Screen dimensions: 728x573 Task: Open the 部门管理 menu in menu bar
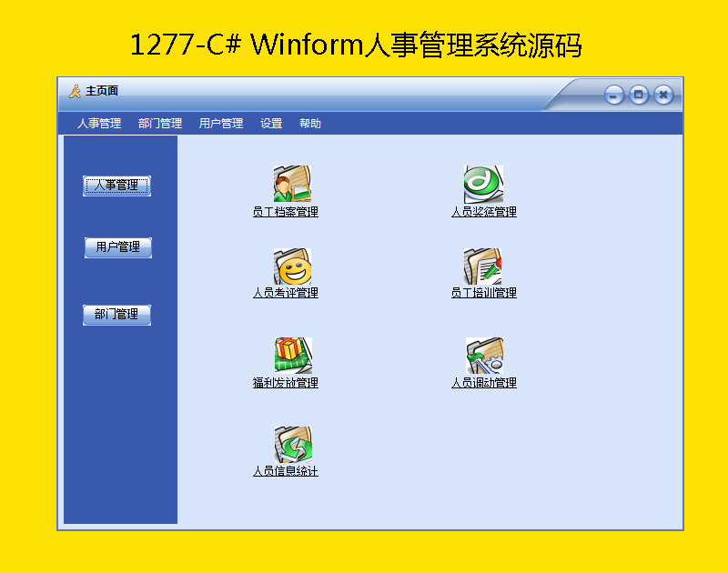click(160, 124)
